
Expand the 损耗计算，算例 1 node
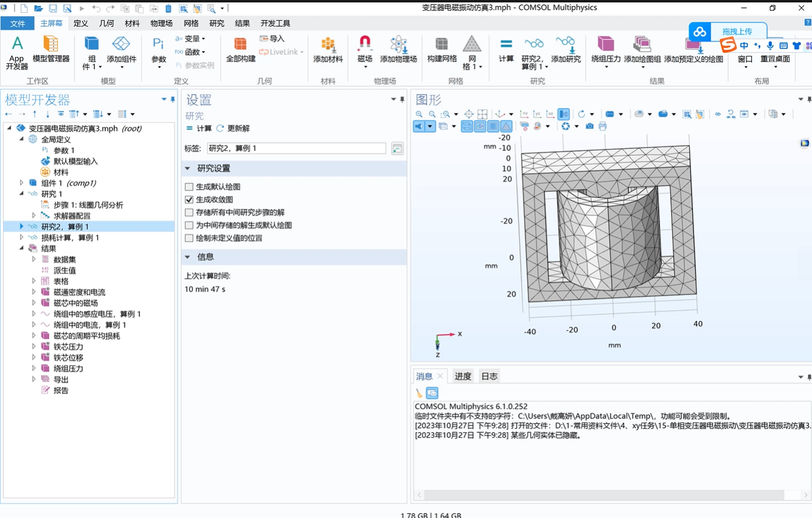tap(22, 237)
